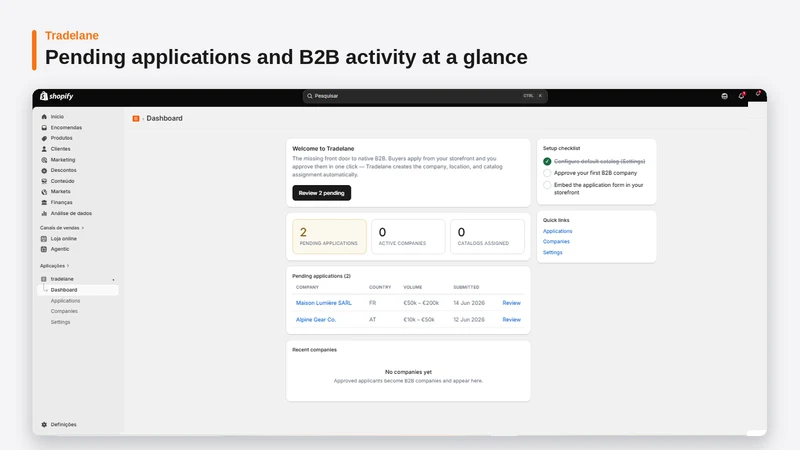800x450 pixels.
Task: Click the Marketing target icon
Action: click(44, 160)
